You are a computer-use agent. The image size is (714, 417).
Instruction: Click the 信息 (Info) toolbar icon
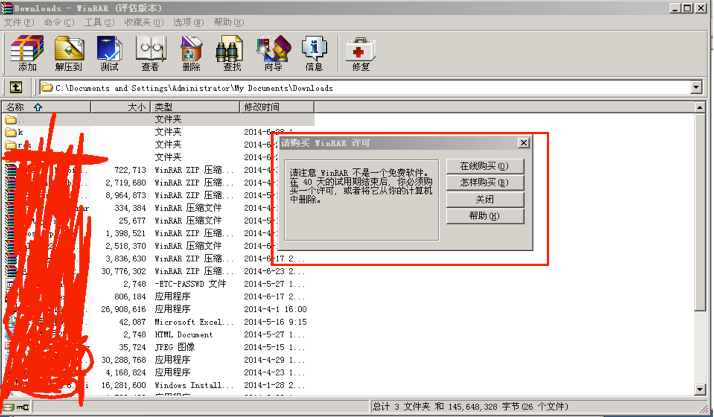[x=314, y=53]
